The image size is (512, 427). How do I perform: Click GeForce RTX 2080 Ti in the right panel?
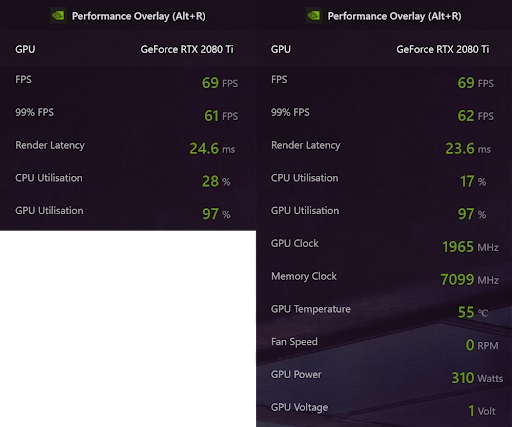coord(443,49)
